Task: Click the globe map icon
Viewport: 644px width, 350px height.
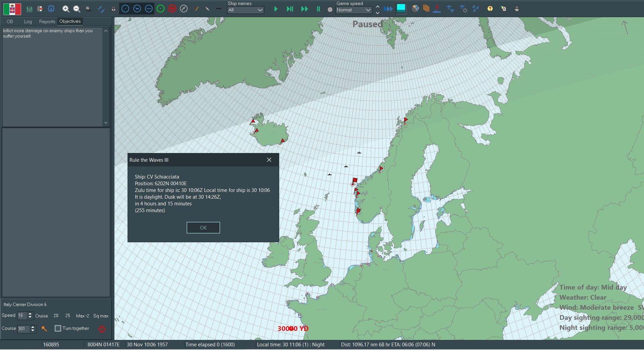Action: pos(415,9)
